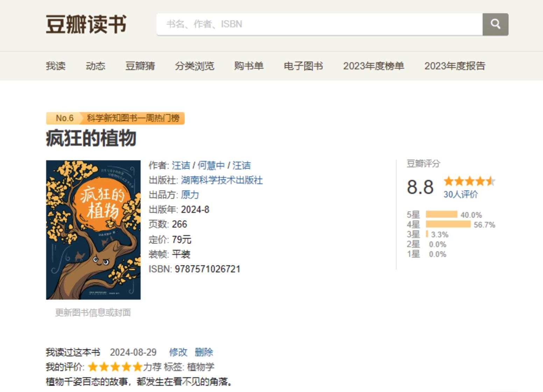The width and height of the screenshot is (543, 392).
Task: Focus the book name search field
Action: (319, 24)
